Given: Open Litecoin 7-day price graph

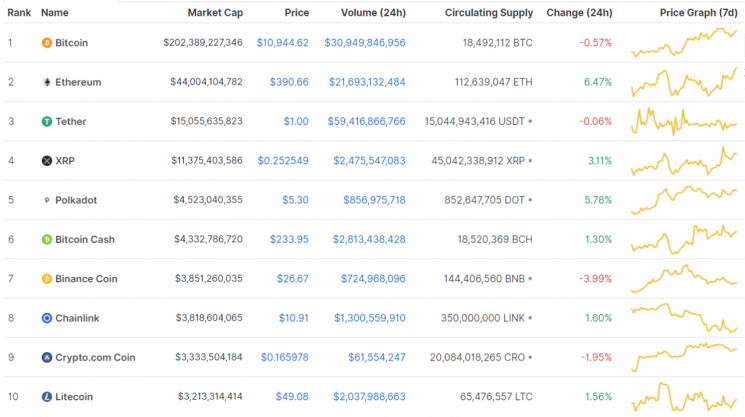Looking at the screenshot, I should click(x=684, y=397).
